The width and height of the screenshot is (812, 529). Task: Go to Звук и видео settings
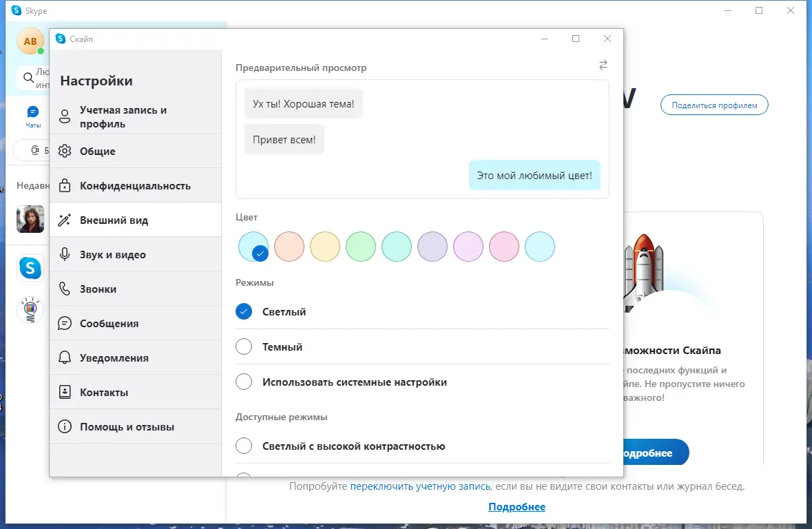136,254
